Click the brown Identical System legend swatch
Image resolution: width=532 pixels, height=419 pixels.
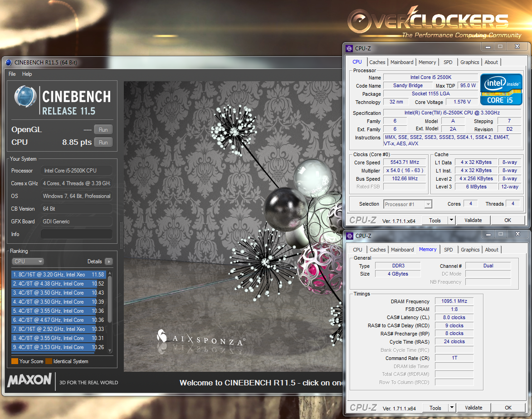[49, 361]
